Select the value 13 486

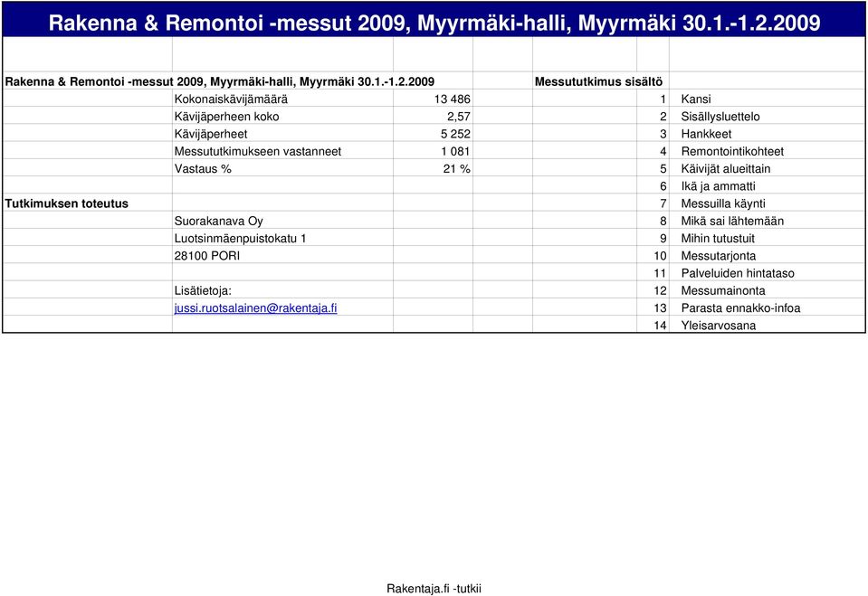[x=453, y=99]
